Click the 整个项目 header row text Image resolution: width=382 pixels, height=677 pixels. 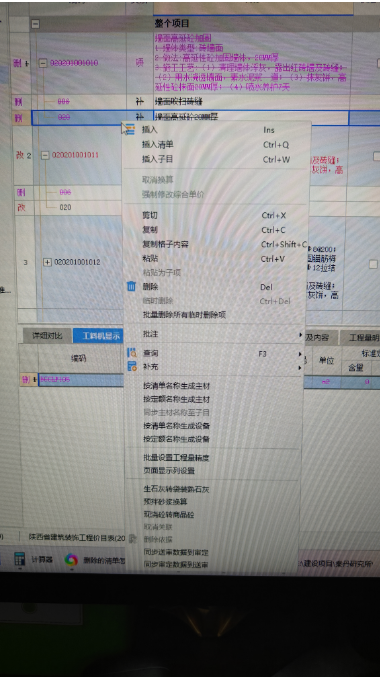coord(172,23)
